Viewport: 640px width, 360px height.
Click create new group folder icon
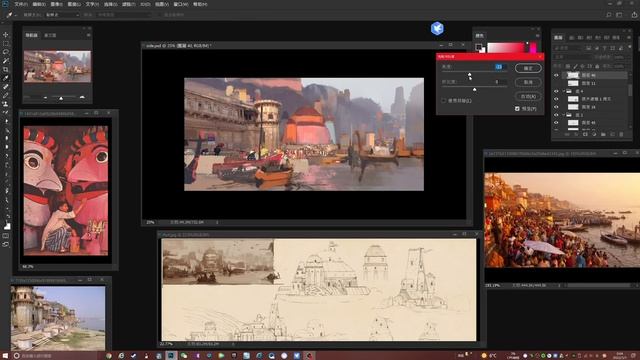[x=603, y=134]
